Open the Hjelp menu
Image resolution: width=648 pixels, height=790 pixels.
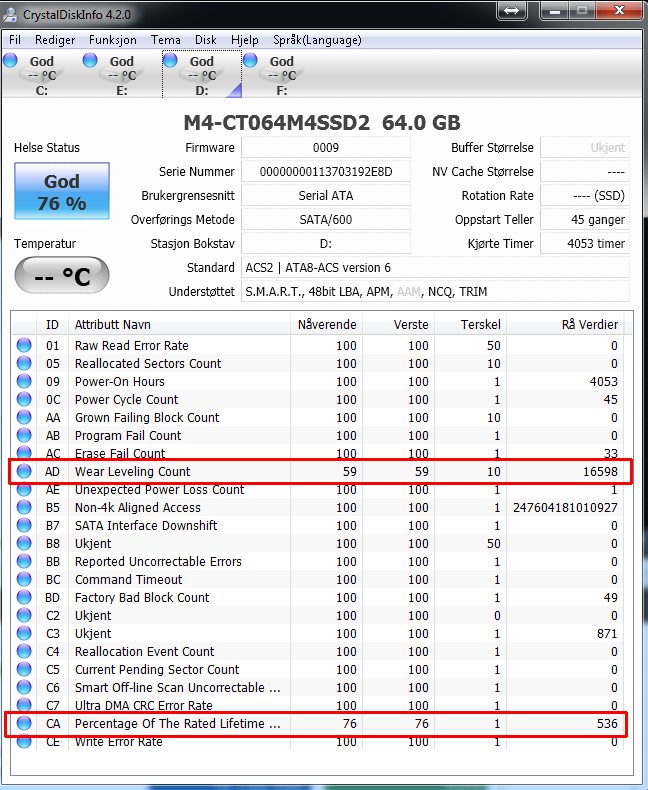coord(245,40)
